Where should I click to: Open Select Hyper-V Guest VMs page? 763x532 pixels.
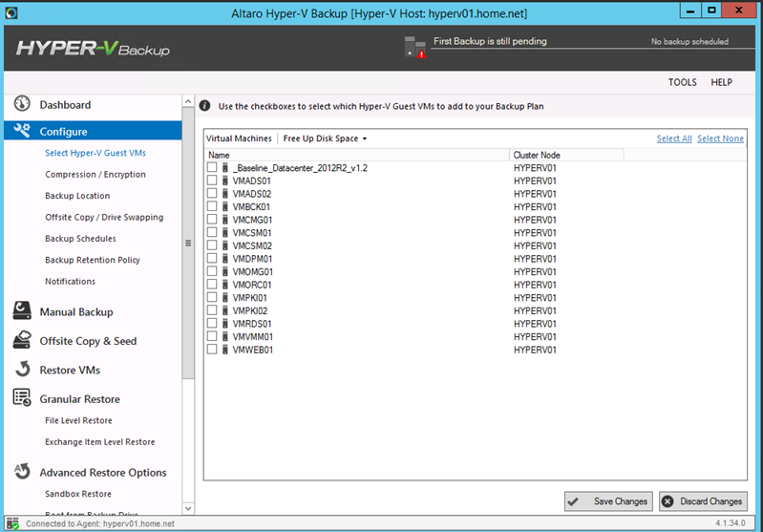coord(95,153)
